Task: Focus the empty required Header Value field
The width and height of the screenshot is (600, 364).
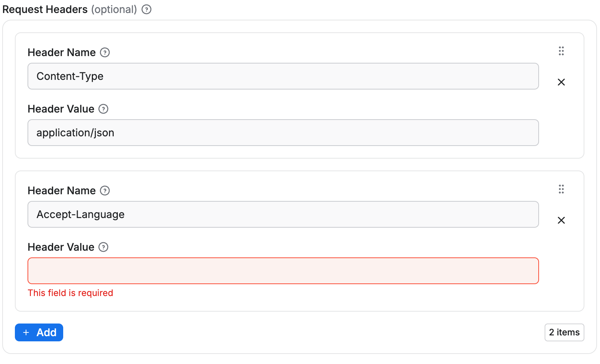Action: (x=283, y=271)
